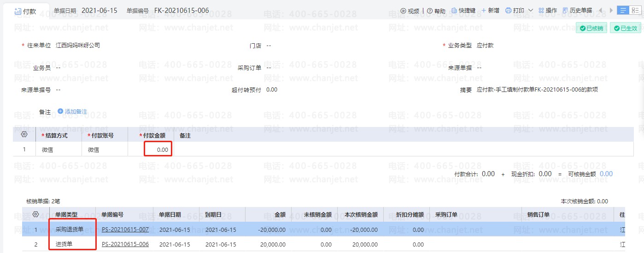Select the 付款 tab
644x253 pixels.
25,11
